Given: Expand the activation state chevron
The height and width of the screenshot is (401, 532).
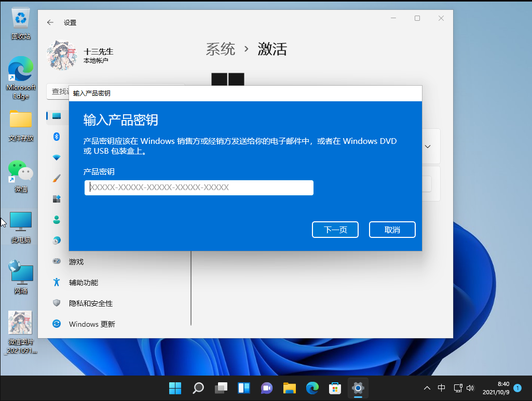Looking at the screenshot, I should (x=427, y=146).
